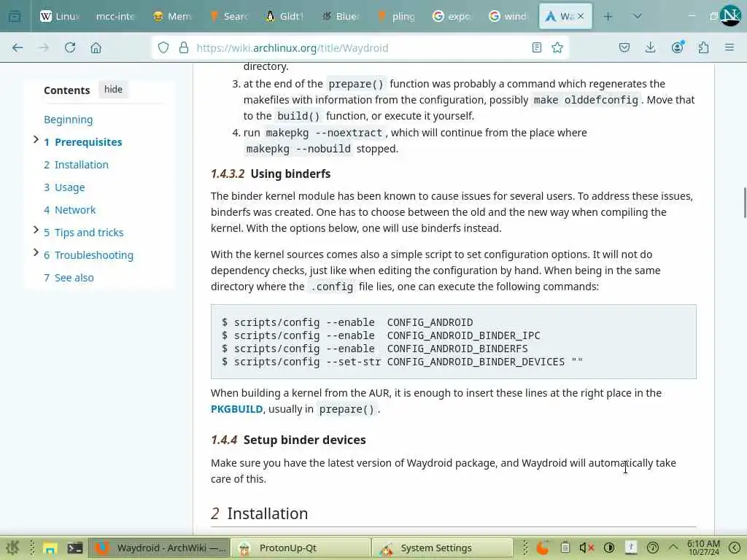Open the clipboard tray icon
The image size is (747, 560).
coord(565,548)
